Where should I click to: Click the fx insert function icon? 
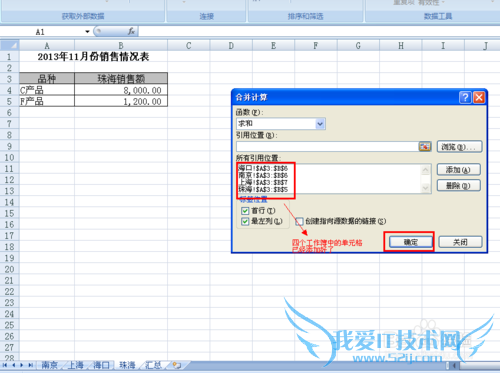tap(131, 31)
